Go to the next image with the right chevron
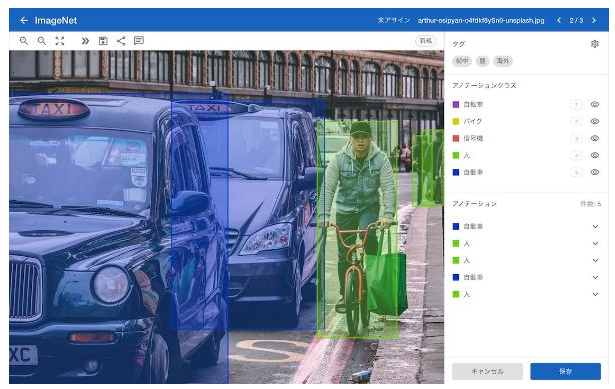The height and width of the screenshot is (389, 615). tap(594, 20)
